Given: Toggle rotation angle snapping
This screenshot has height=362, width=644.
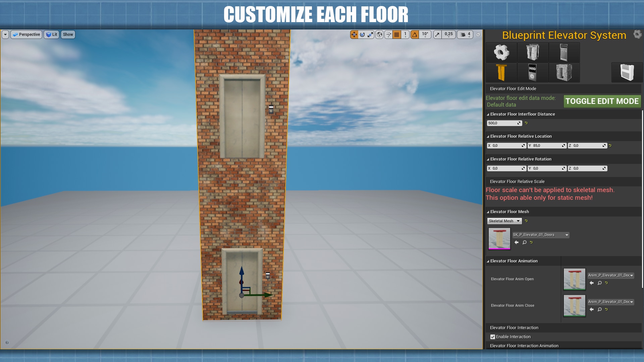Looking at the screenshot, I should click(x=415, y=35).
